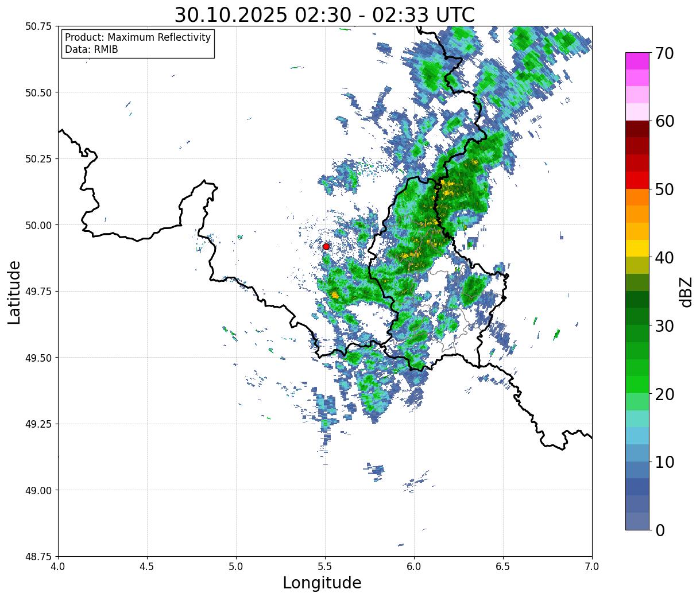
Task: Click the colorbar tick label 40
Action: coord(664,257)
